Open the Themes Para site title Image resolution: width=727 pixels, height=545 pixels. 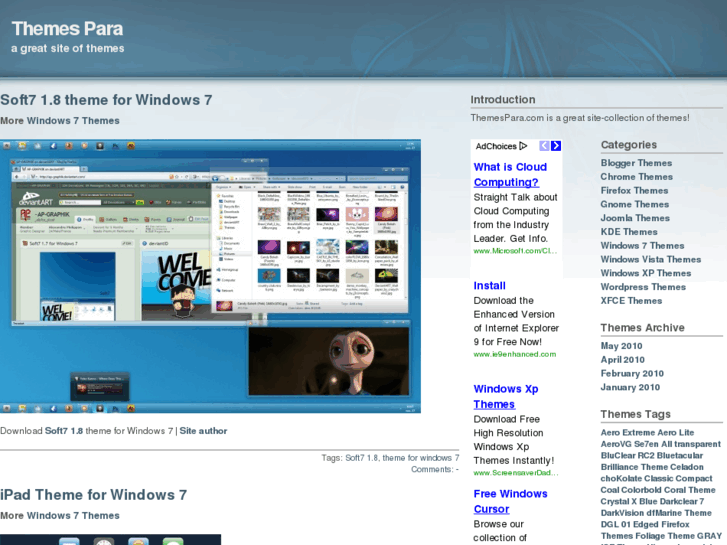[67, 29]
